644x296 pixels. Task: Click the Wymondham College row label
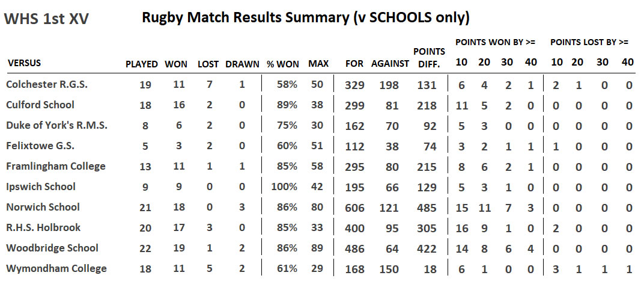(56, 268)
